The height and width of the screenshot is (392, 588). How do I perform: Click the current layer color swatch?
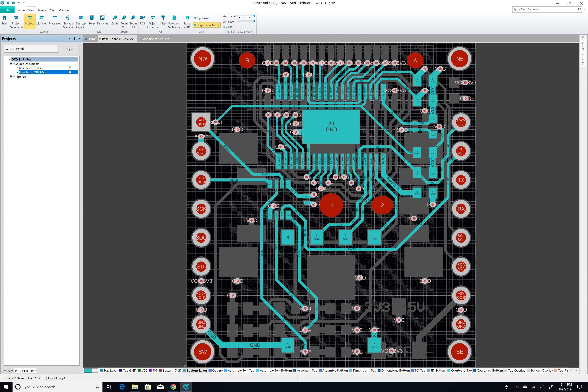pos(88,371)
